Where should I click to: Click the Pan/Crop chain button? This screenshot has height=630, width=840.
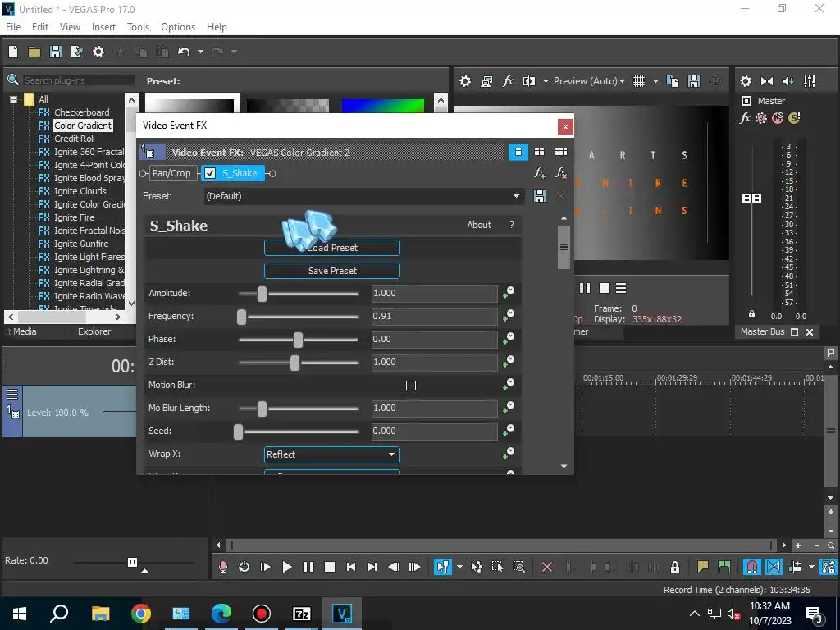coord(171,173)
